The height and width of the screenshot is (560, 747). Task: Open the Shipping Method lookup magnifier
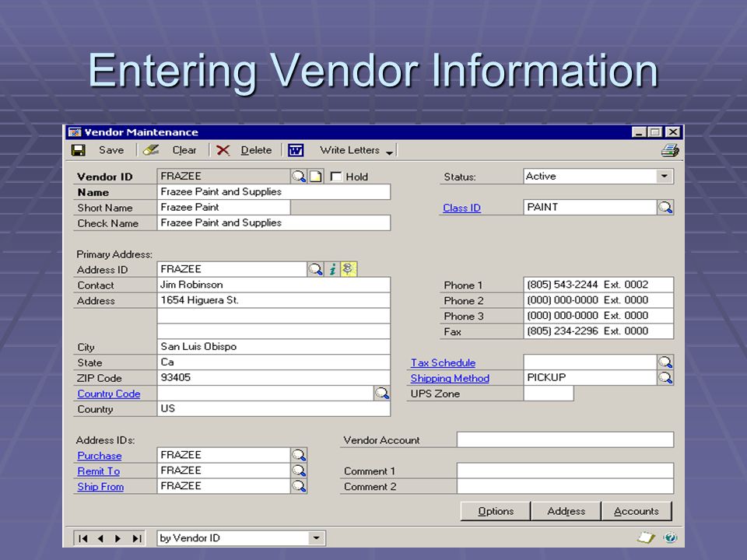[x=665, y=378]
